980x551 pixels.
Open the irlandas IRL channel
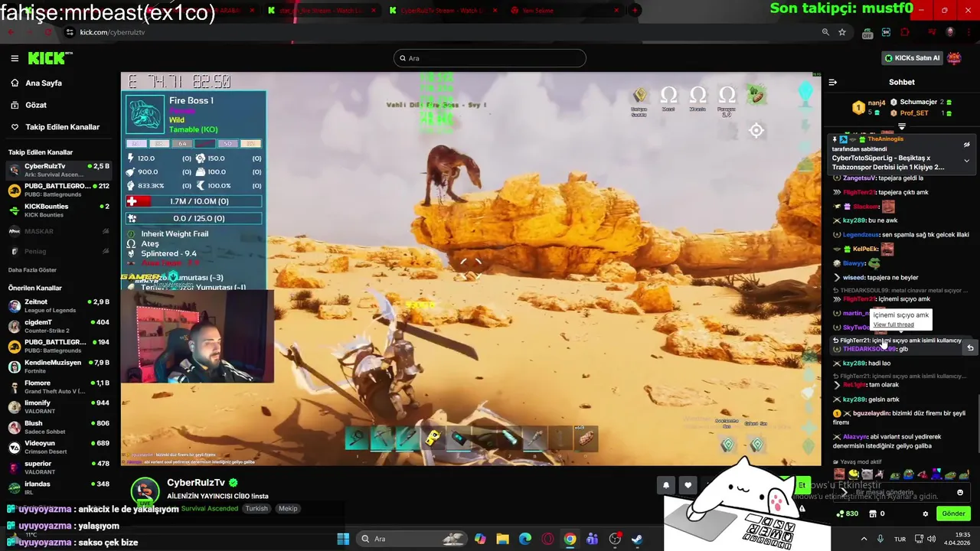[x=59, y=487]
